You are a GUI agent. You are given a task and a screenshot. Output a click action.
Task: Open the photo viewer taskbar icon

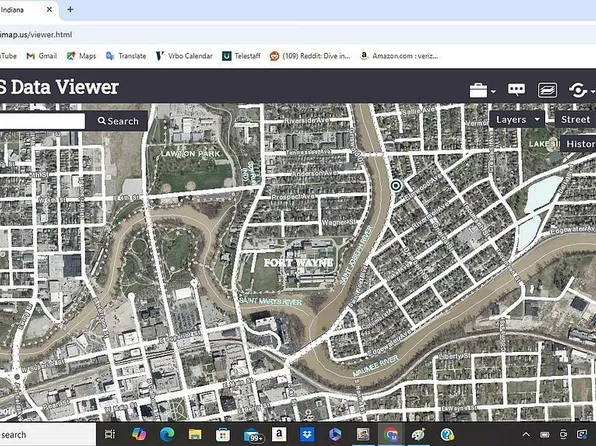(x=363, y=434)
